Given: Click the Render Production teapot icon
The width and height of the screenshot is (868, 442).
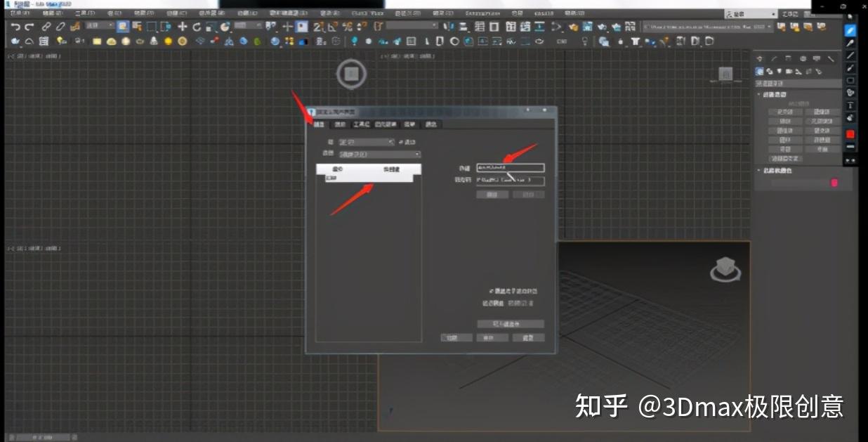Looking at the screenshot, I should click(821, 27).
